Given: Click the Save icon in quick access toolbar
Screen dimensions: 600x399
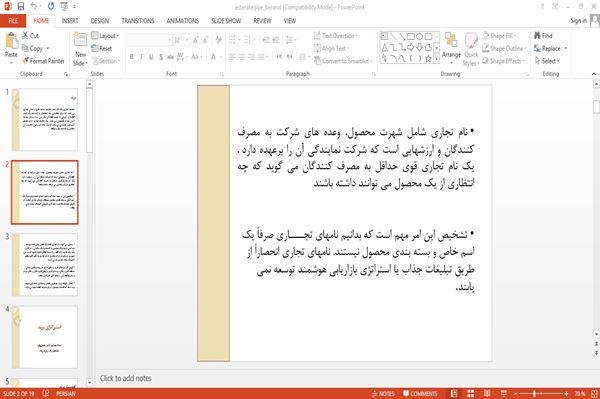Looking at the screenshot, I should (21, 7).
